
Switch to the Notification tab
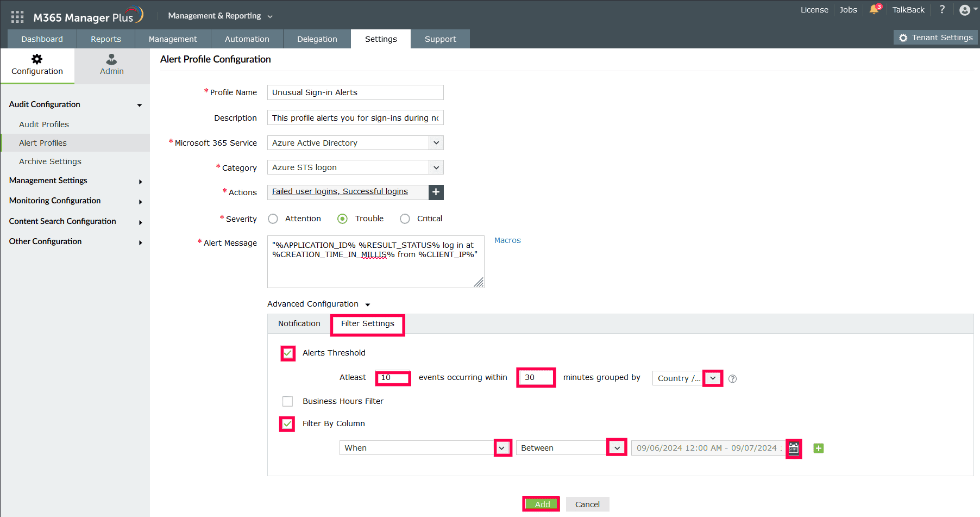[x=299, y=323]
